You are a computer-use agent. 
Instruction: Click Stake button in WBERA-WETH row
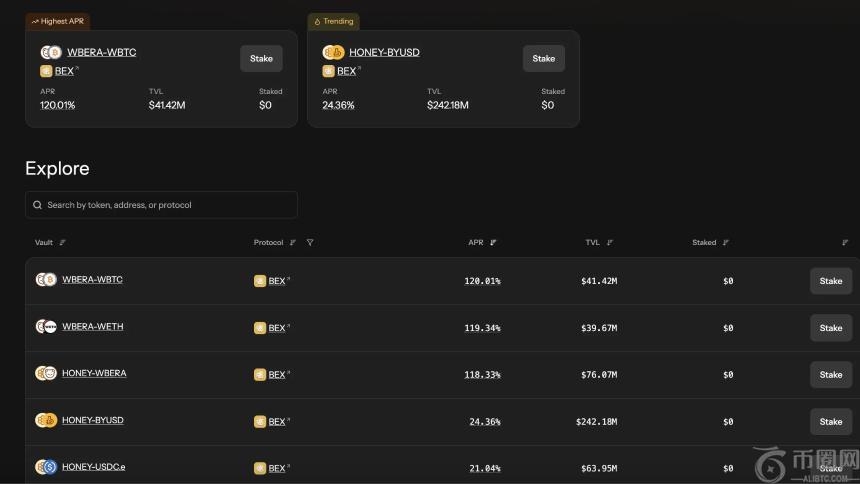point(830,328)
